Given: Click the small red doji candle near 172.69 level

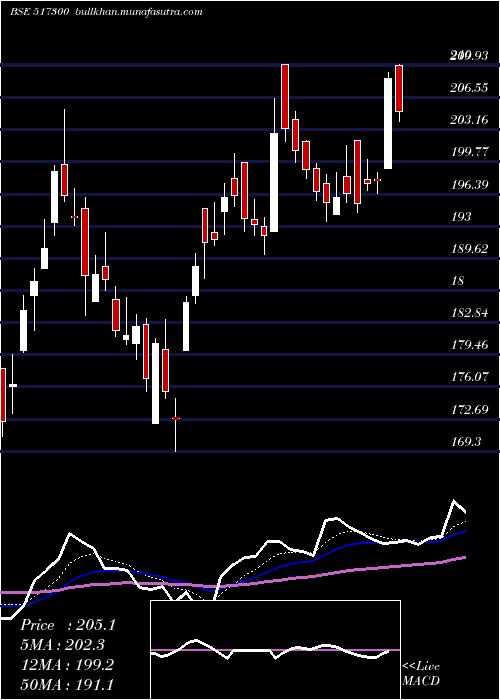Looking at the screenshot, I should (x=175, y=418).
